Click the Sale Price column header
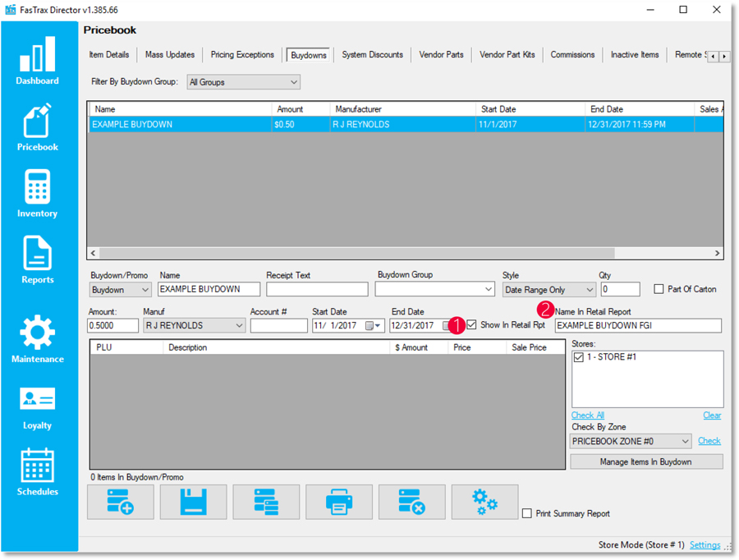This screenshot has width=739, height=560. pyautogui.click(x=535, y=347)
